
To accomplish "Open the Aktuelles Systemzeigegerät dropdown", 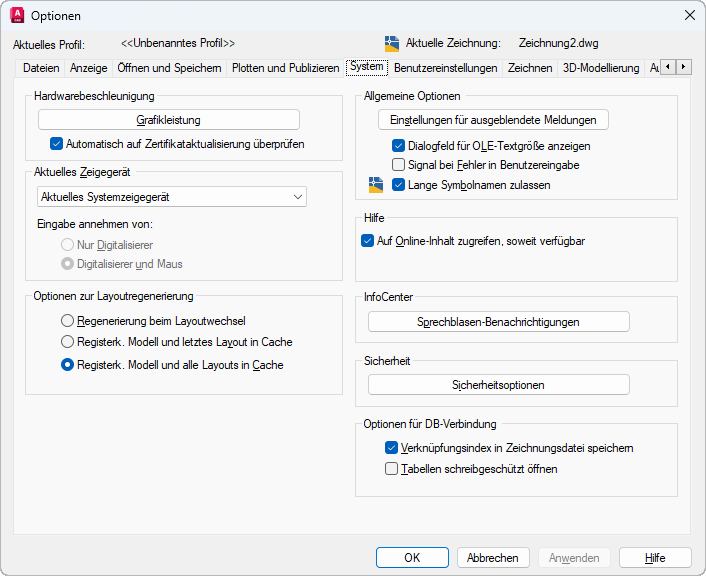I will 171,197.
